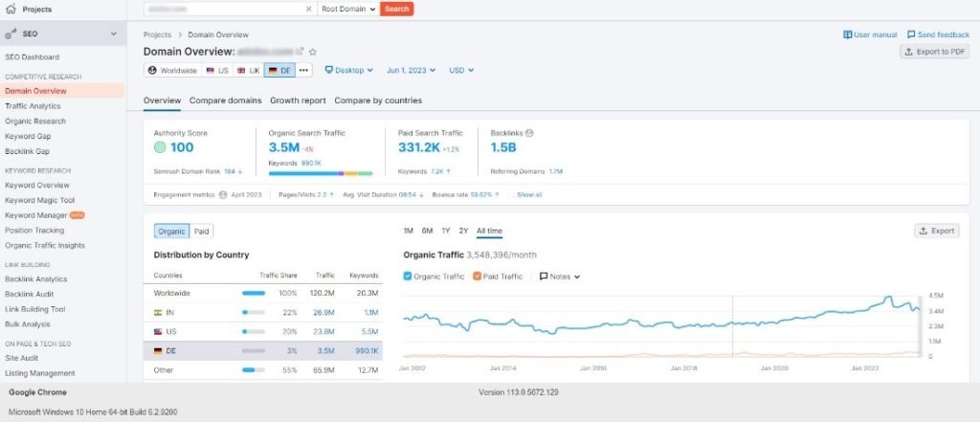Open the User manual link
980x422 pixels.
pos(870,35)
